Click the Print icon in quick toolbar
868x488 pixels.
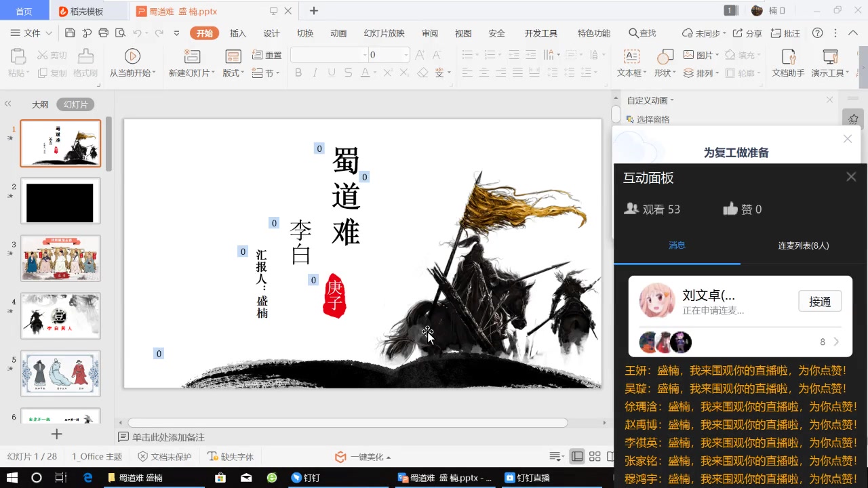coord(104,33)
